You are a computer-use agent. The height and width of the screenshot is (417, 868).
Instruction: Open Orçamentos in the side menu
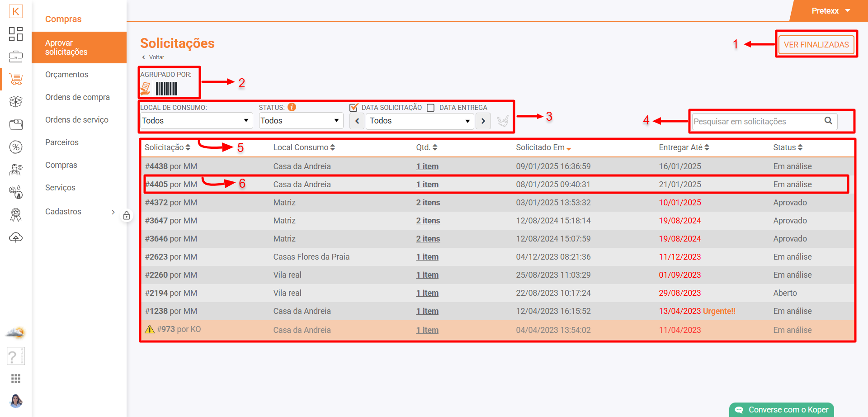click(x=66, y=75)
